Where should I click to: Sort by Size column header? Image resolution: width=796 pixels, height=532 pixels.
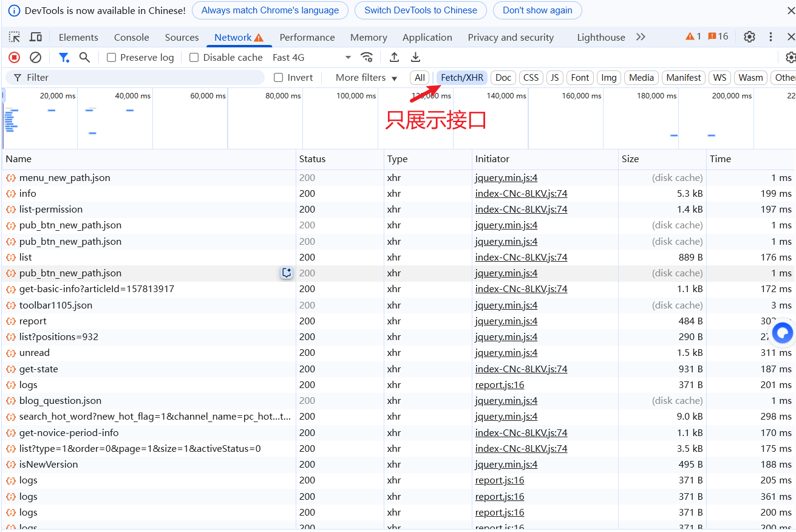click(662, 159)
